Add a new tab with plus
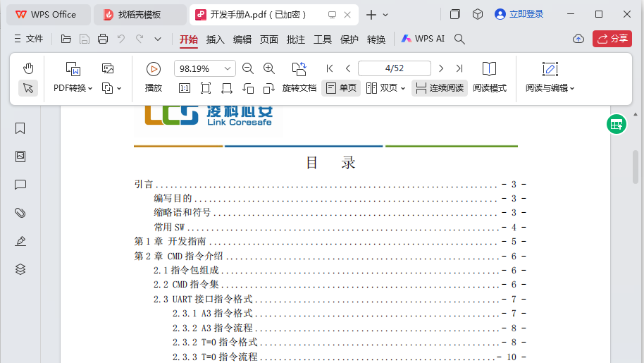Screen dimensions: 644x363 click(371, 15)
